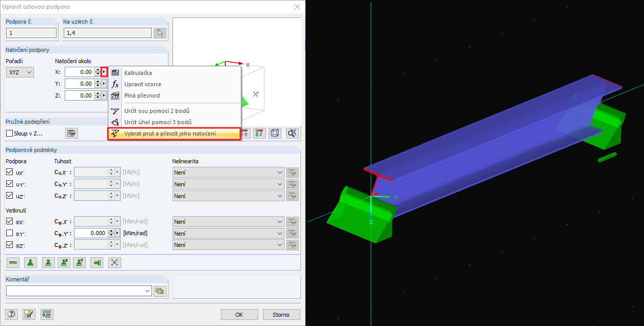Switch the preview to isometric box view

275,133
